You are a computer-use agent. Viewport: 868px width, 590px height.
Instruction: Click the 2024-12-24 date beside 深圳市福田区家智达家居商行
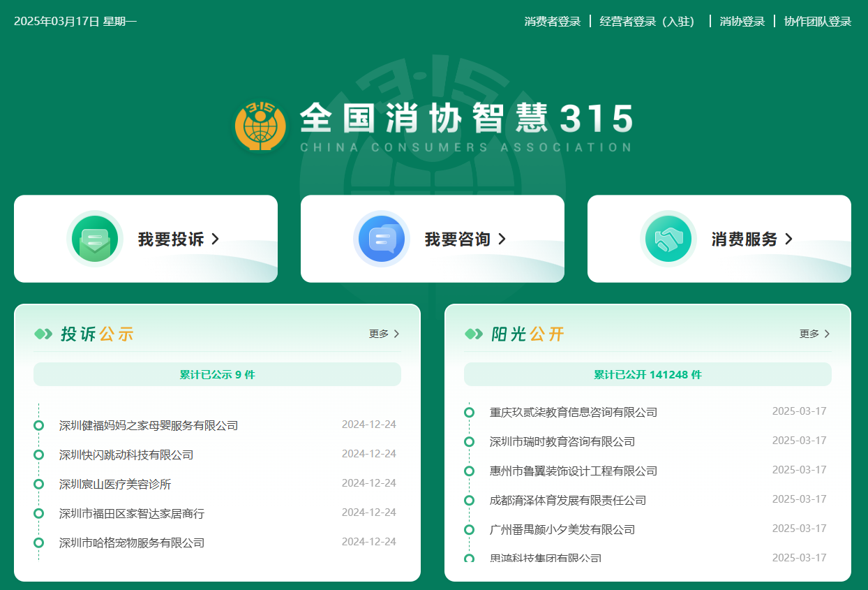(x=369, y=512)
